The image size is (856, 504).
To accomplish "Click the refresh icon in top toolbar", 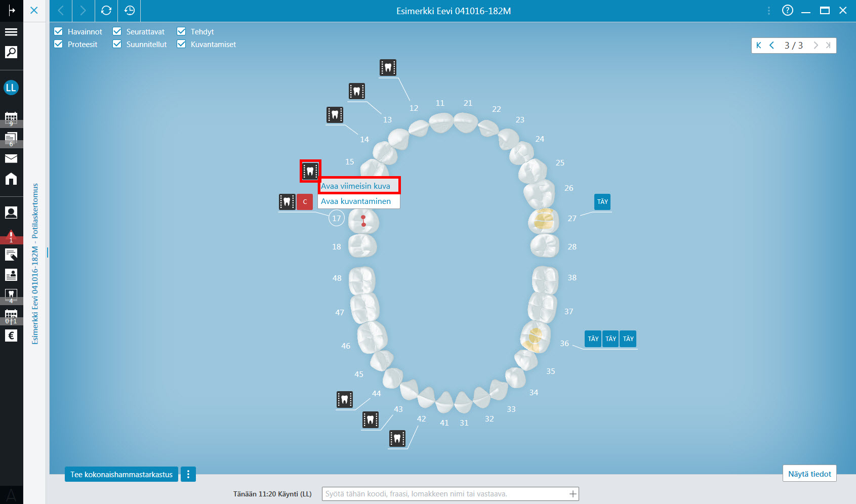I will click(x=106, y=11).
